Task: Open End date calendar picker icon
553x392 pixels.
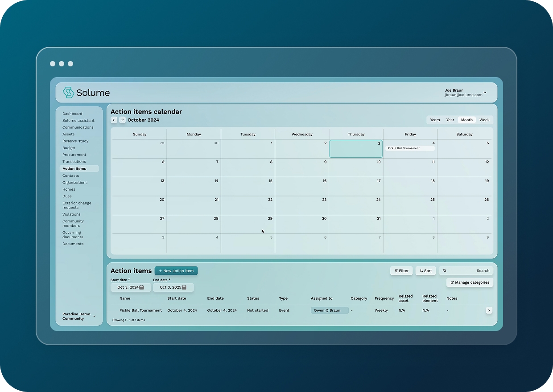Action: [x=184, y=288]
